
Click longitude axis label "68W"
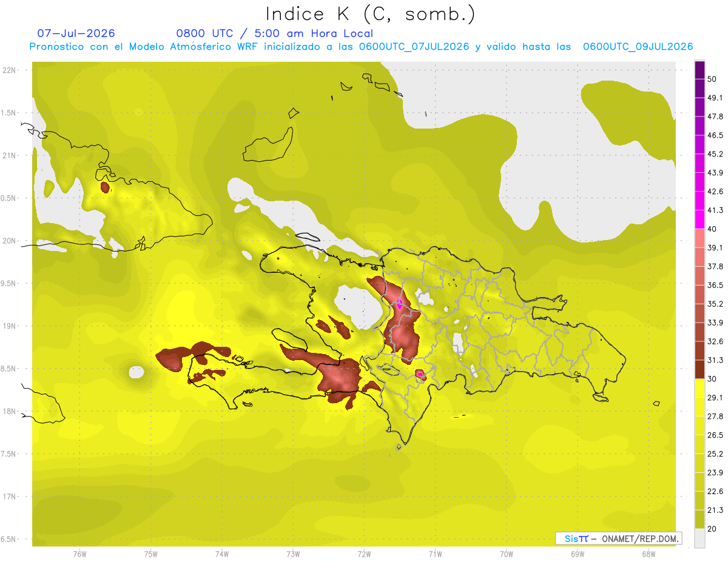click(649, 554)
